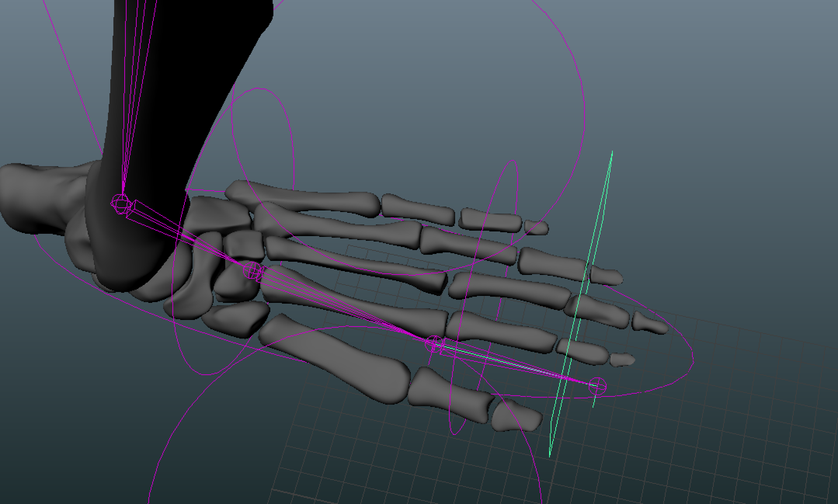Image resolution: width=838 pixels, height=504 pixels.
Task: Select the third toe distal phalanx tip
Action: point(649,323)
